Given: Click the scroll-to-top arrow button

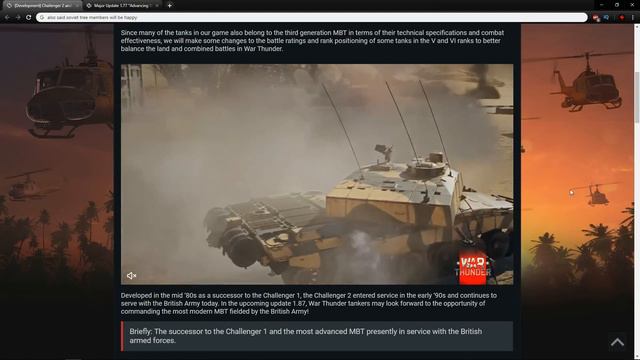Looking at the screenshot, I should (x=617, y=342).
